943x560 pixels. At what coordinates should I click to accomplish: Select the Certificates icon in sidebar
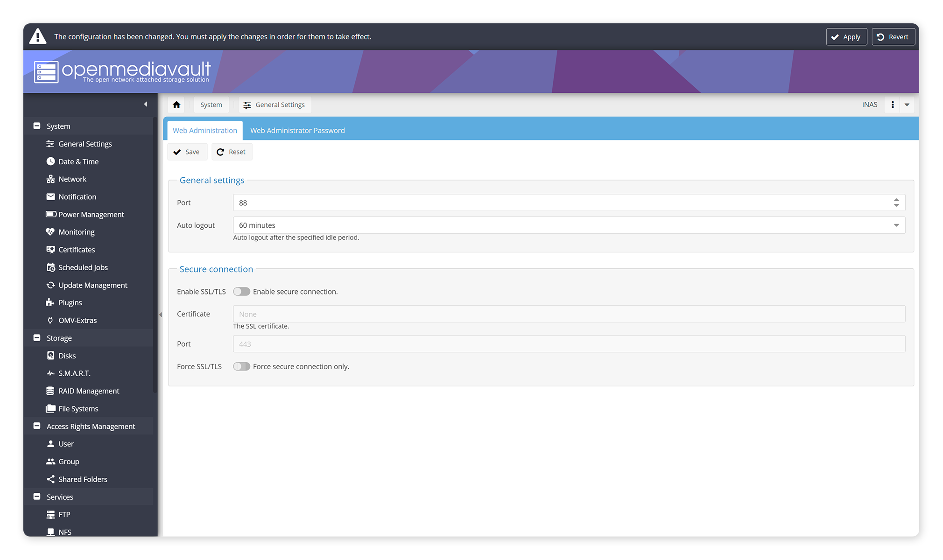(50, 250)
